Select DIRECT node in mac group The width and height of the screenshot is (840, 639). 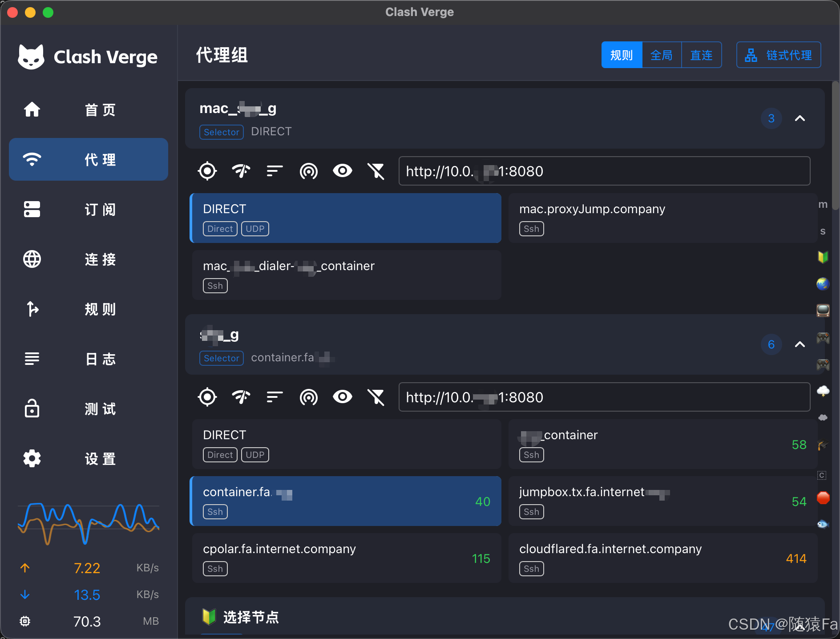tap(346, 218)
